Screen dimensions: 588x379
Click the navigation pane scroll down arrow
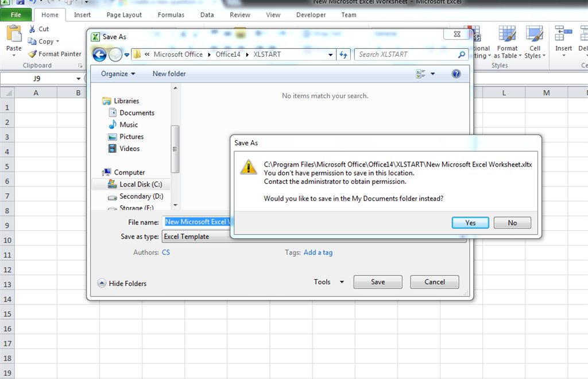click(175, 206)
